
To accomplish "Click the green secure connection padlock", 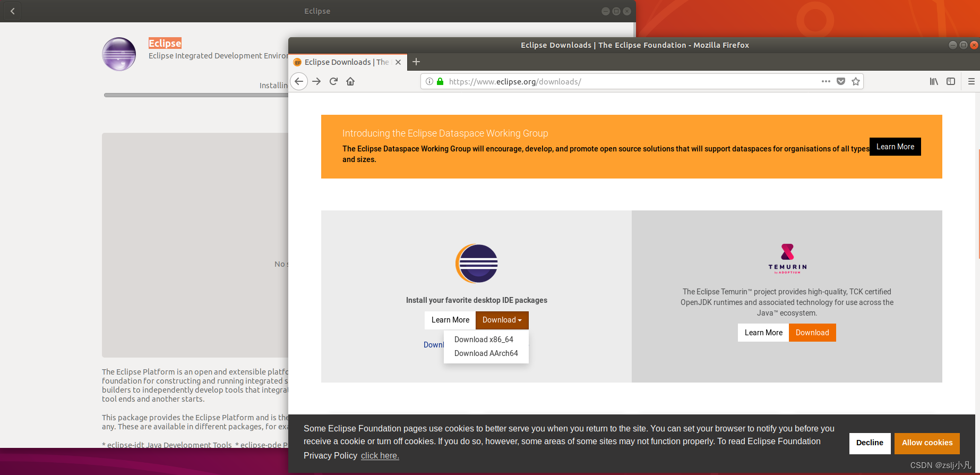I will 440,81.
